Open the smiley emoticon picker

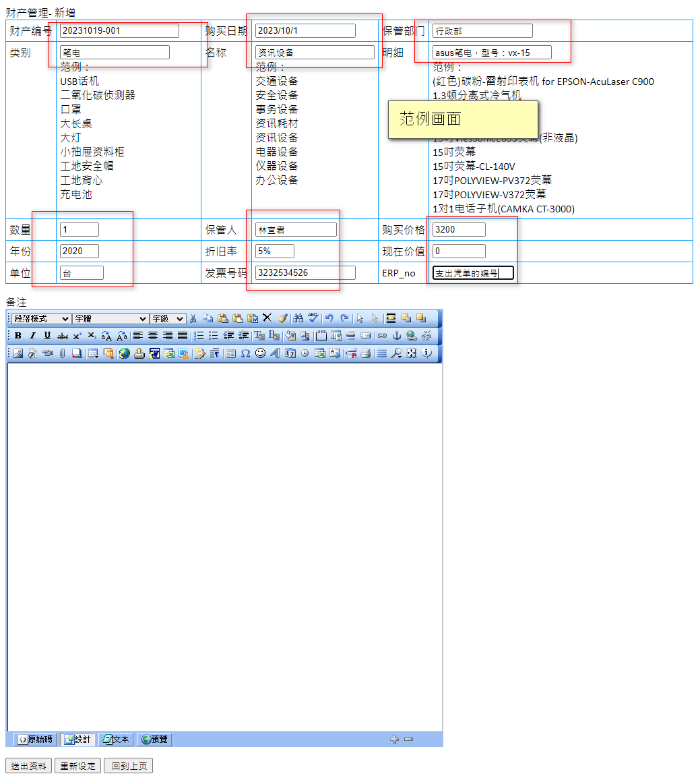click(260, 353)
